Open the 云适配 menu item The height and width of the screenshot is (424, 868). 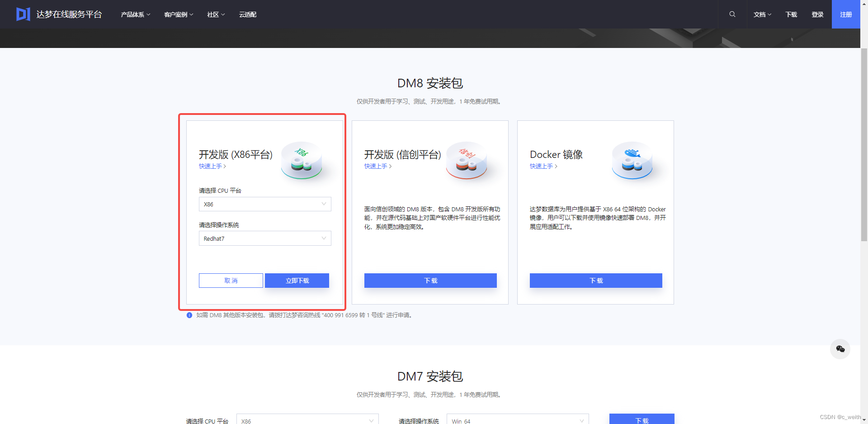pos(247,14)
